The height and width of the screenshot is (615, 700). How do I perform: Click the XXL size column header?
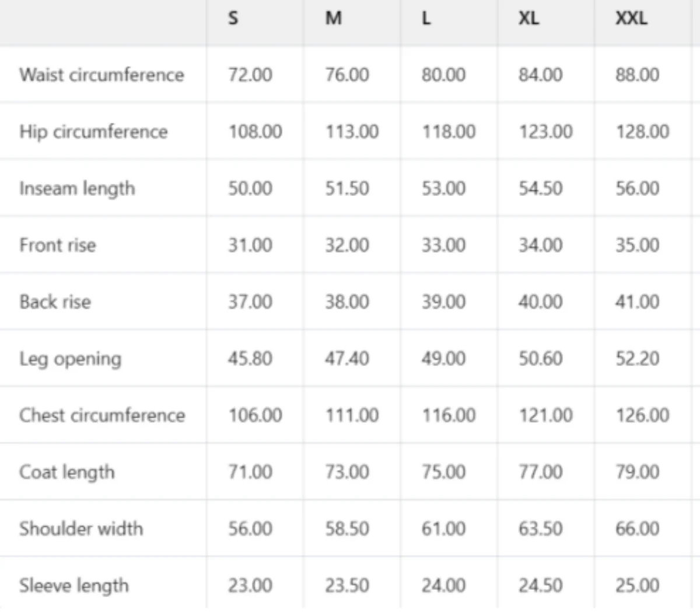pos(631,19)
